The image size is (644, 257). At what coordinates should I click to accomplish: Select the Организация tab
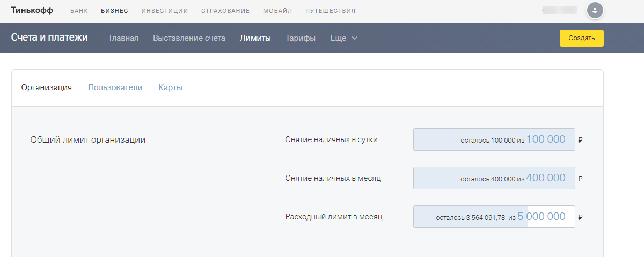click(47, 87)
